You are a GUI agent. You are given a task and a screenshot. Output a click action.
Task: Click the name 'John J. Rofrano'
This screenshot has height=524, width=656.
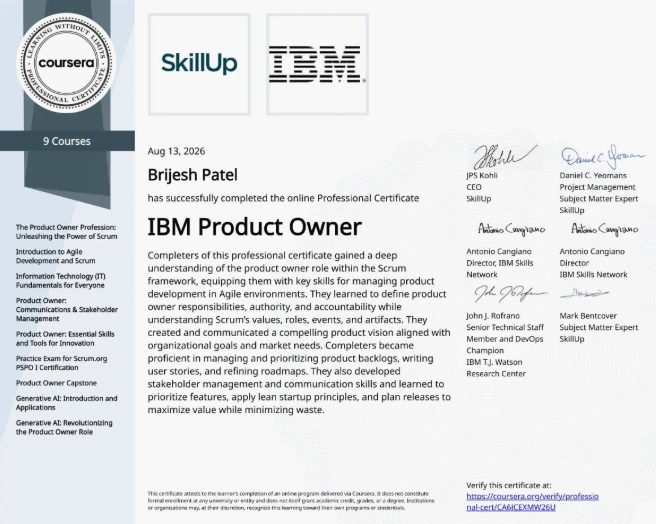point(493,316)
